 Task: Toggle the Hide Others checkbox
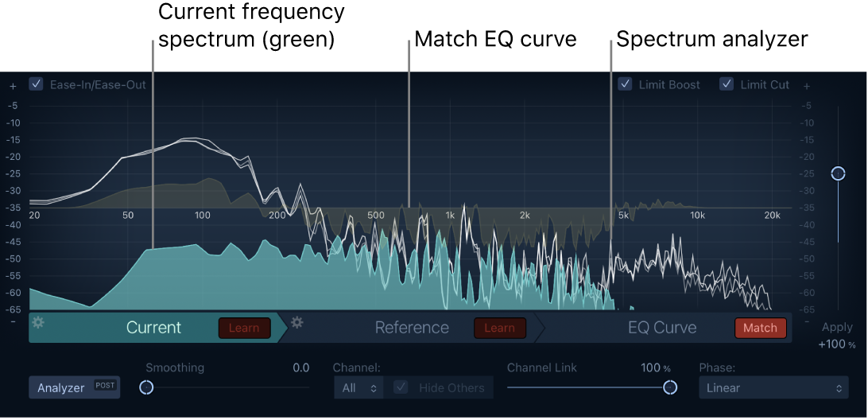(x=401, y=387)
